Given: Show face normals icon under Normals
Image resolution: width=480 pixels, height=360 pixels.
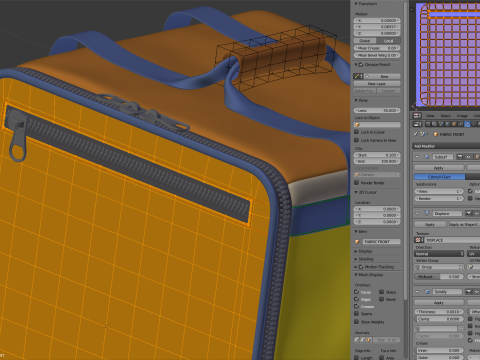Looking at the screenshot, I should pyautogui.click(x=369, y=340).
